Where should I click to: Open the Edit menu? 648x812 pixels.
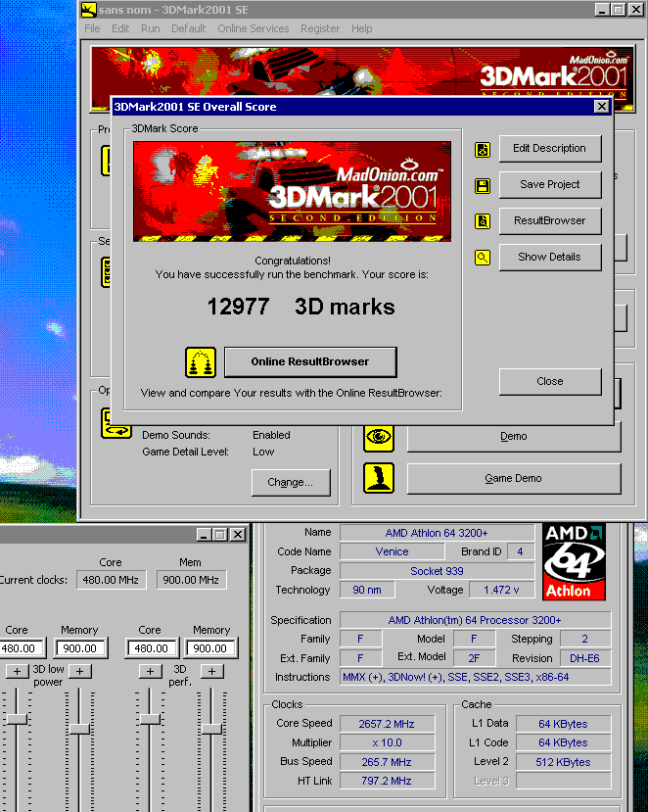pos(120,28)
